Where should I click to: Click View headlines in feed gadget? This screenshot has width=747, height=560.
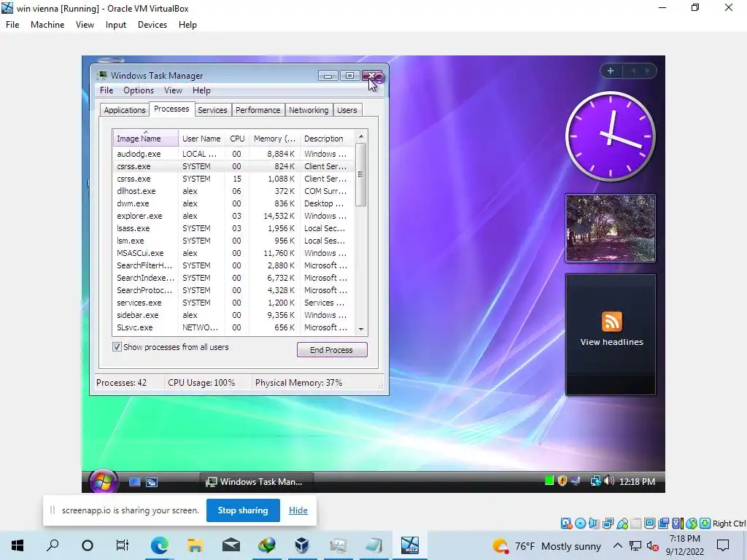(x=612, y=342)
